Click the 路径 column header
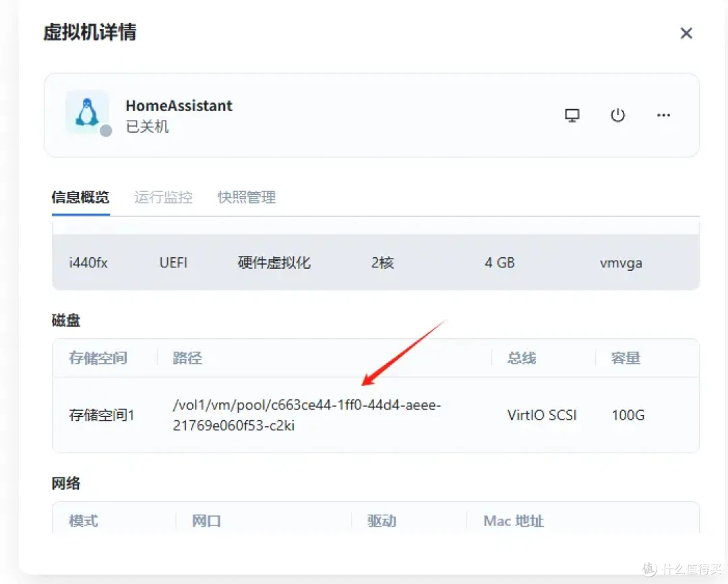The image size is (728, 584). point(187,358)
